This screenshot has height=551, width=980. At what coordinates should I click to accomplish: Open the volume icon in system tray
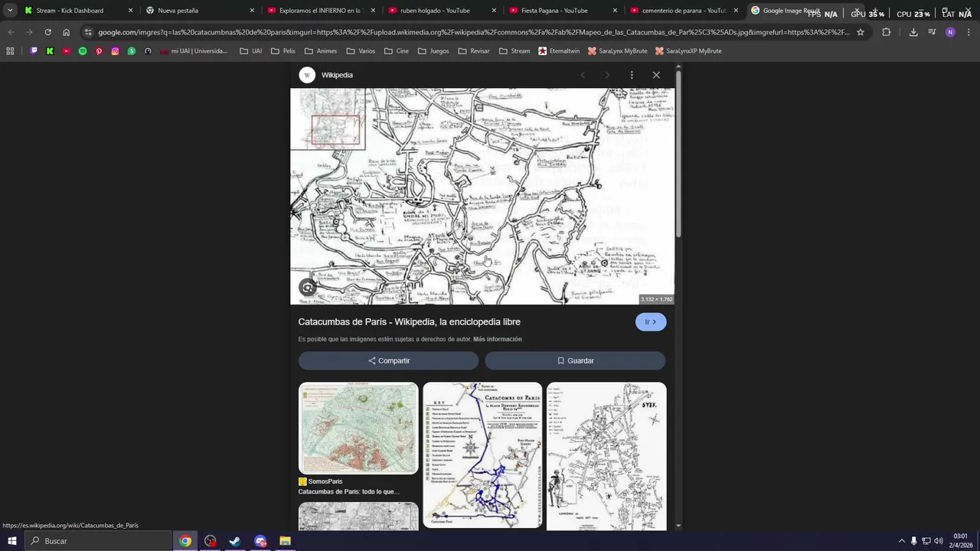(x=939, y=541)
